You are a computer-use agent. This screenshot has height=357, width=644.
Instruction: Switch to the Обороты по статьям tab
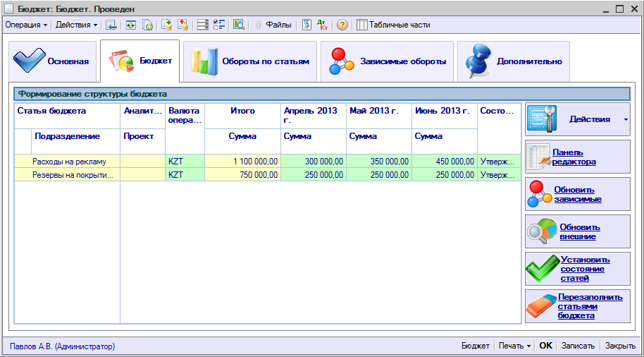click(x=250, y=61)
